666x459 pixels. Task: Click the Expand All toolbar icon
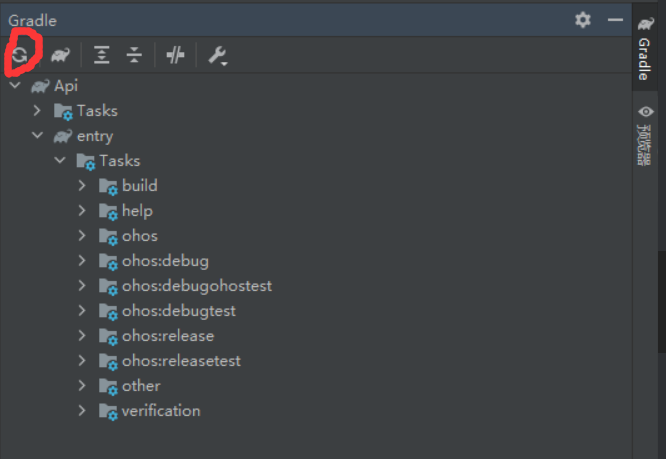click(102, 56)
